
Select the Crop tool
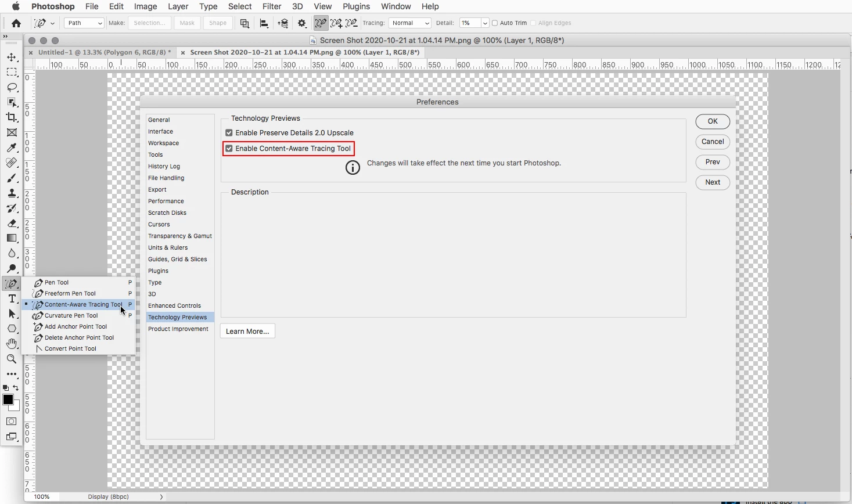click(12, 118)
